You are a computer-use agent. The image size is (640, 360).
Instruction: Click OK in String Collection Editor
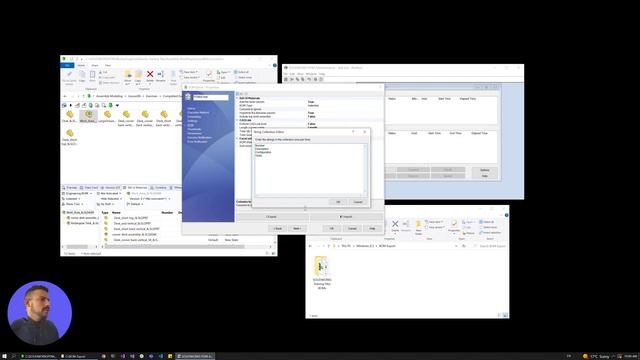(x=338, y=202)
